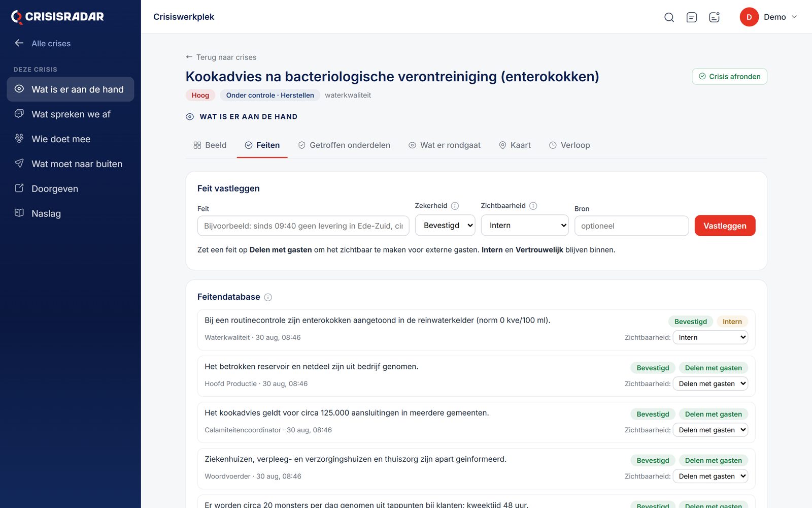Click Bevestigd badge on reservoir fact

coord(653,368)
